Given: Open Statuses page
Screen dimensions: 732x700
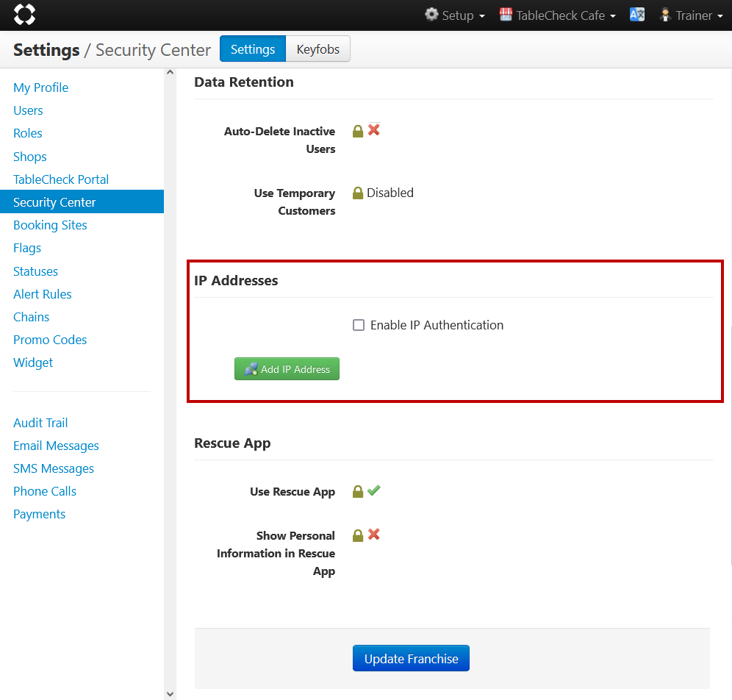Looking at the screenshot, I should point(35,271).
